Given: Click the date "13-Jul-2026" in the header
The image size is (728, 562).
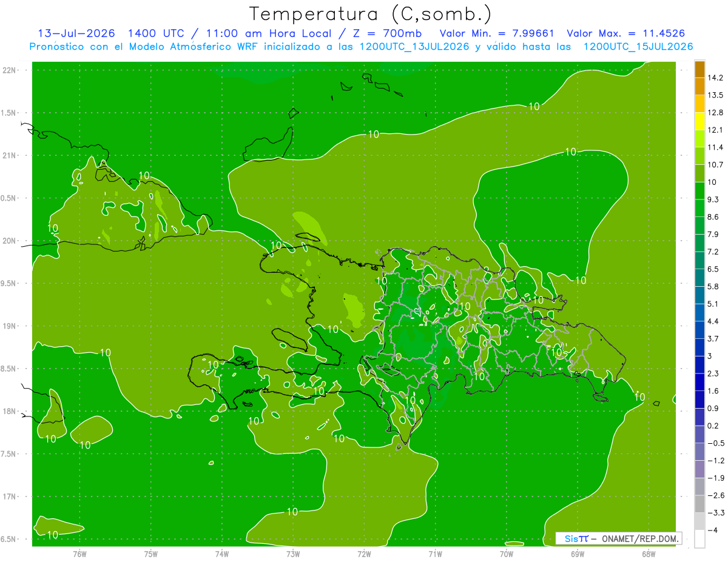Looking at the screenshot, I should pos(76,34).
